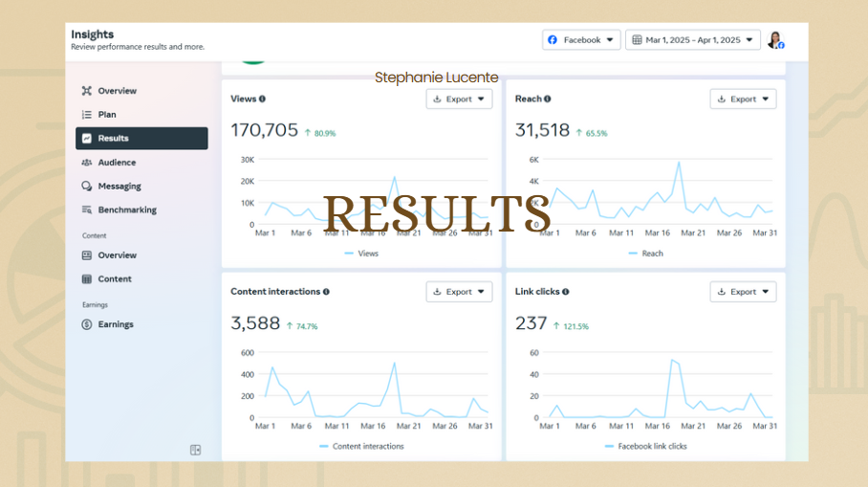Click the 3,588 content interactions total
The width and height of the screenshot is (868, 487).
[x=255, y=323]
